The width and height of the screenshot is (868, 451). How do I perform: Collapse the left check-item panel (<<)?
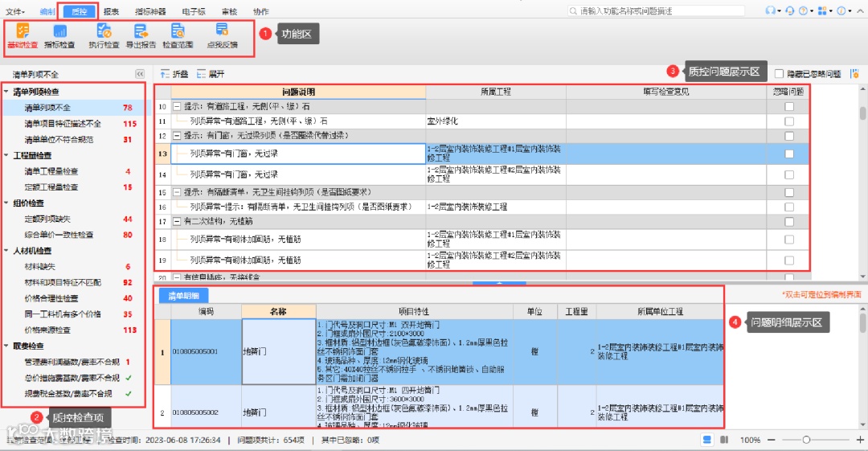tap(140, 74)
